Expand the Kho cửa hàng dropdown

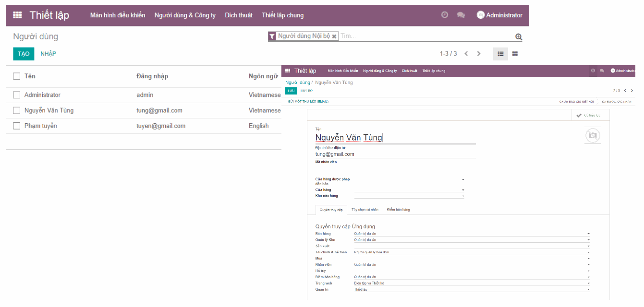(x=462, y=196)
